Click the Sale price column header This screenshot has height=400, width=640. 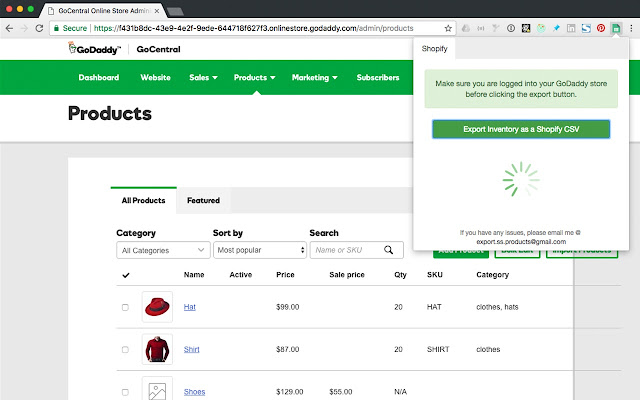point(347,275)
